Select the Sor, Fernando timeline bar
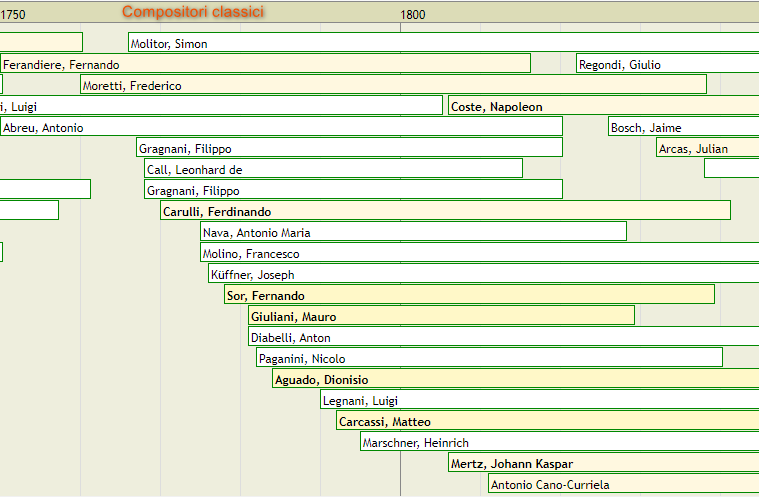This screenshot has height=497, width=759. click(469, 295)
